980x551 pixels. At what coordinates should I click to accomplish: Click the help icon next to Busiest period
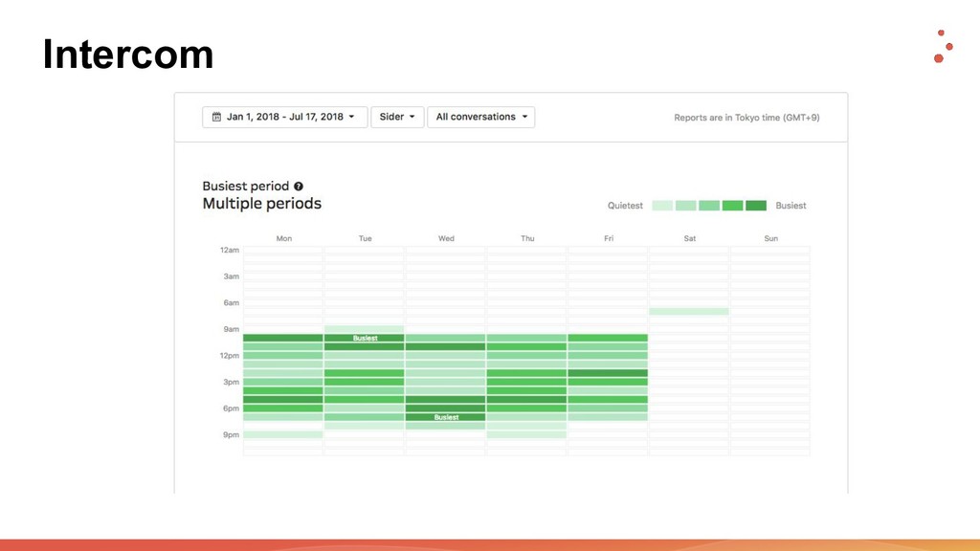pos(299,187)
